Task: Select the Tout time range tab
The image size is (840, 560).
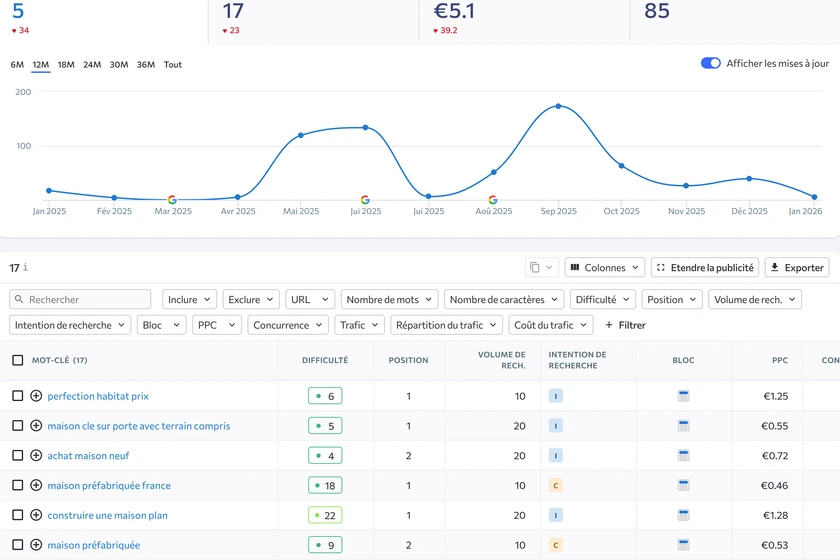Action: tap(173, 65)
